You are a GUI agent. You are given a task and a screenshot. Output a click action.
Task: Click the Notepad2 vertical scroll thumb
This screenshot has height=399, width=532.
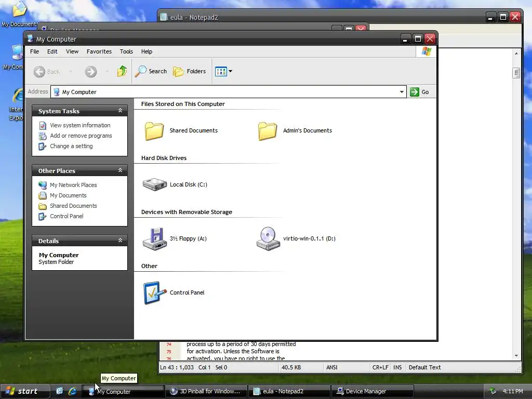(516, 73)
